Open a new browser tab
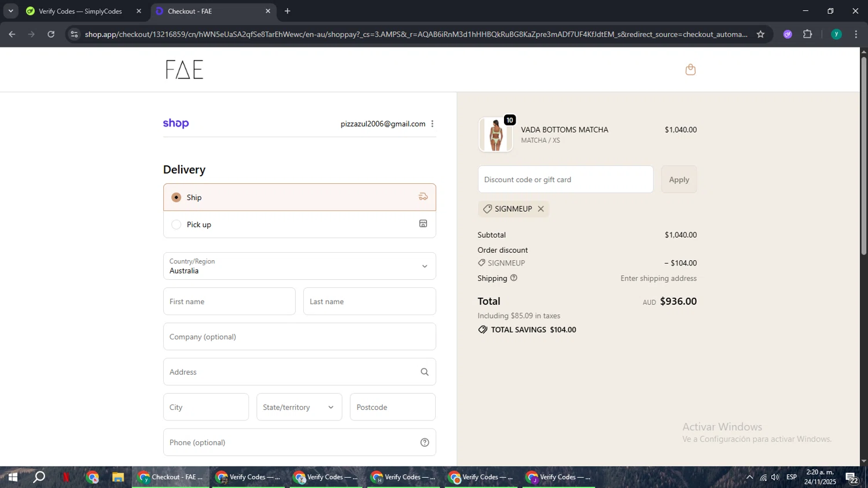The width and height of the screenshot is (868, 488). click(x=288, y=11)
